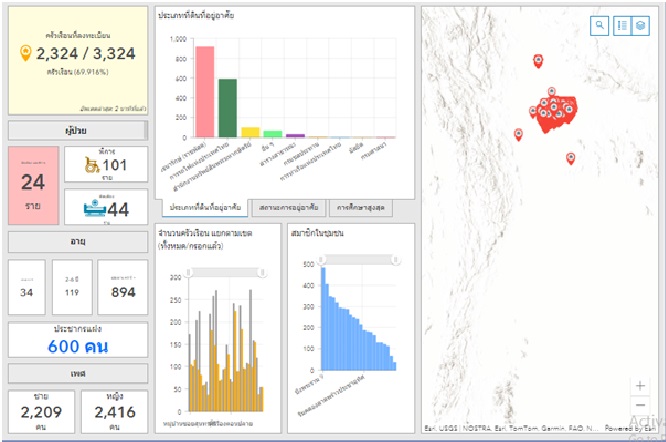Viewport: 666px width, 442px height.
Task: Switch to the สถานะการอยู่อาศัย tab
Action: [288, 207]
